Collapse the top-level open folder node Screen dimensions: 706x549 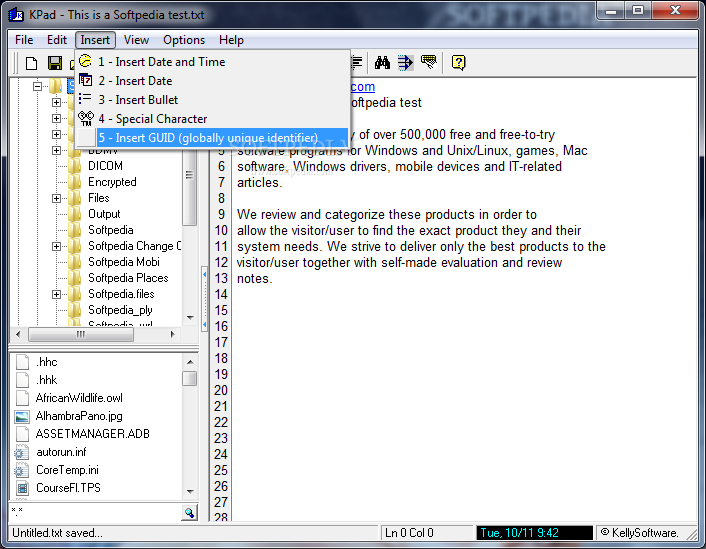pos(38,86)
